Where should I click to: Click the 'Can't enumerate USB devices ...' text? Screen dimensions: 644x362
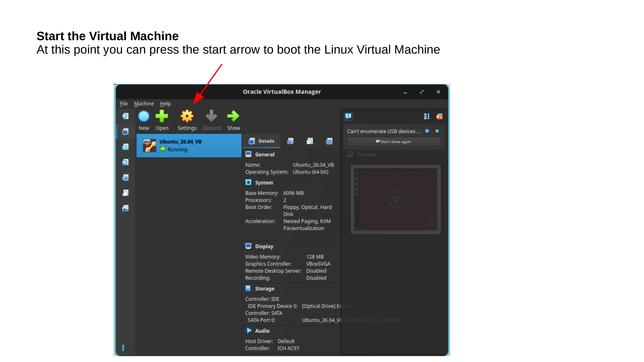pos(384,131)
